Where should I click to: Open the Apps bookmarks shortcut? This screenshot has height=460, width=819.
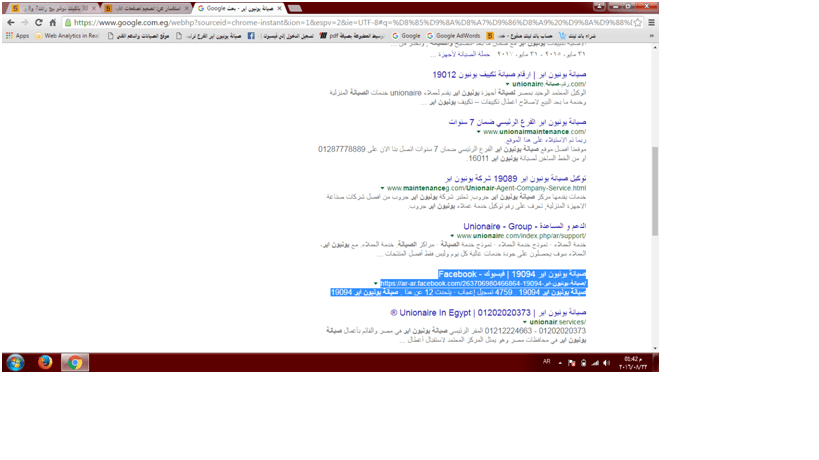tap(17, 36)
